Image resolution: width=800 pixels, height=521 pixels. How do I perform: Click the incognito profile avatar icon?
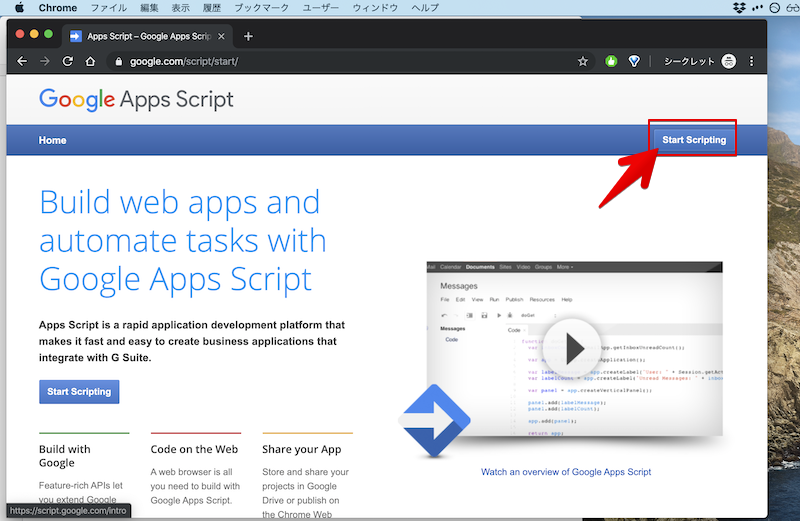point(729,61)
